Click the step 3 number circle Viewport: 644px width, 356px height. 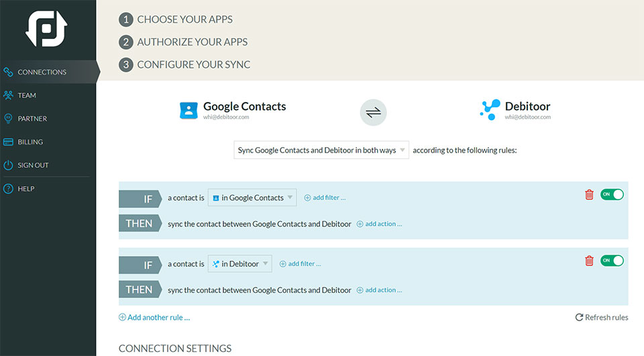coord(126,64)
